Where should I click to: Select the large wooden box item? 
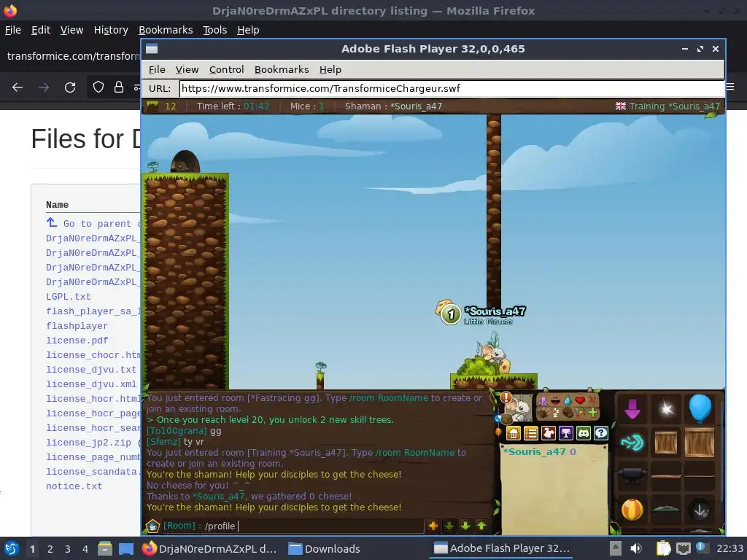point(700,443)
